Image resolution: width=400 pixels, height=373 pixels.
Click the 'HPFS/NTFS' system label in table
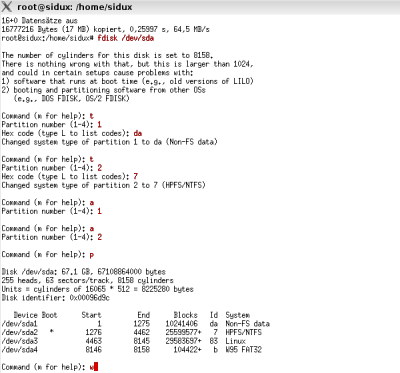244,332
